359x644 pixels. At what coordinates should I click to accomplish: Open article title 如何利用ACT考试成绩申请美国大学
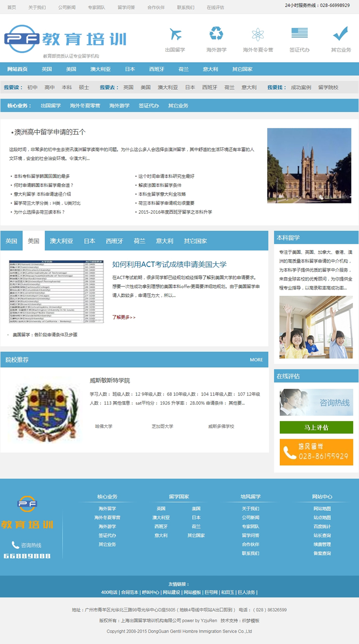pyautogui.click(x=169, y=264)
